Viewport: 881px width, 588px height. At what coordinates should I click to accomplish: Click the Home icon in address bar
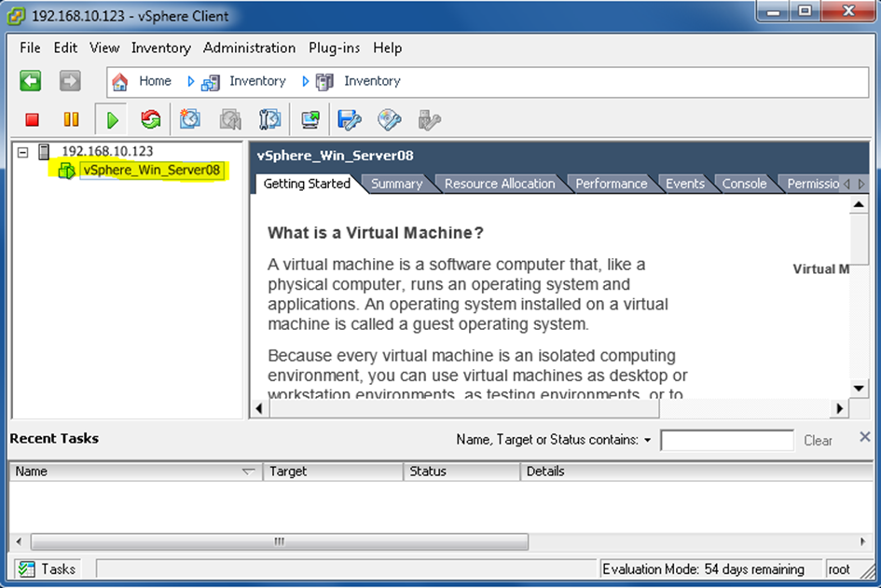[119, 82]
